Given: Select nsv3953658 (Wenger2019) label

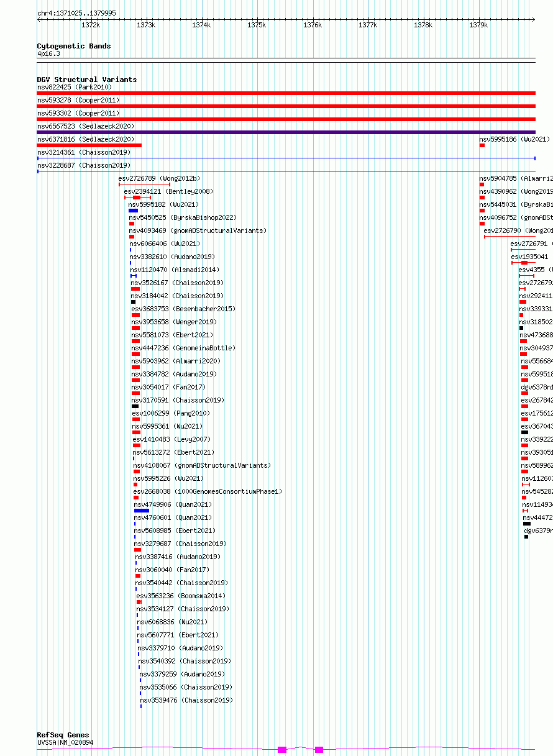Looking at the screenshot, I should click(x=175, y=322).
